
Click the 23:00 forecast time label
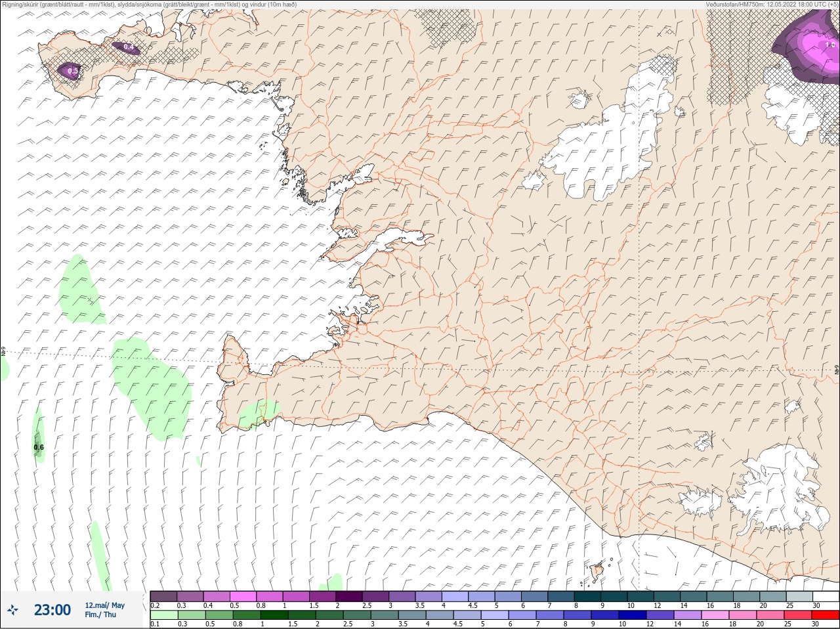point(52,610)
